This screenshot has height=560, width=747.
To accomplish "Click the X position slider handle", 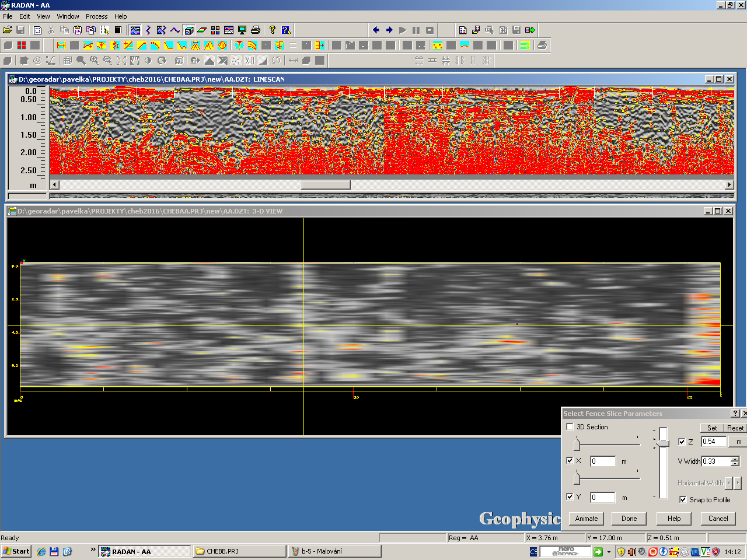I will point(577,446).
